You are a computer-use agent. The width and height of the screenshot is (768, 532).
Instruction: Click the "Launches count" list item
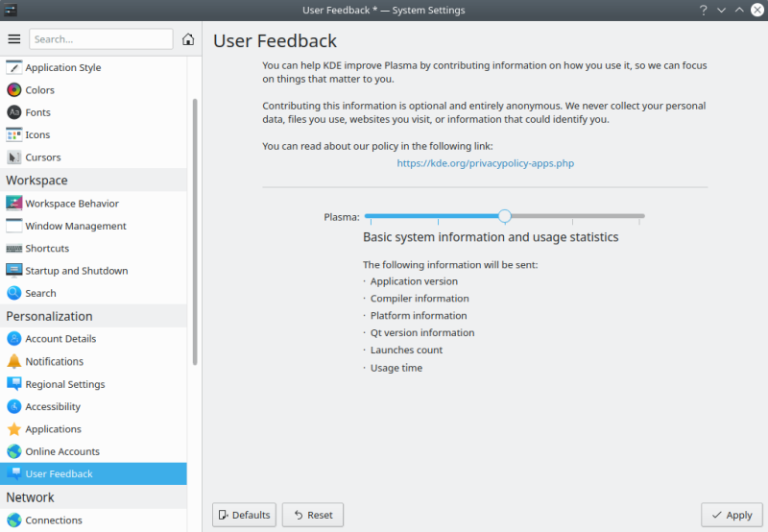(x=406, y=351)
